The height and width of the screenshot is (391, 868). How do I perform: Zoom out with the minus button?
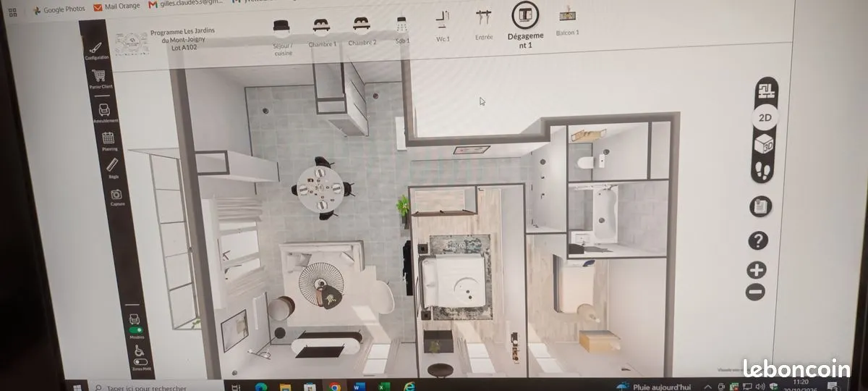coord(755,292)
